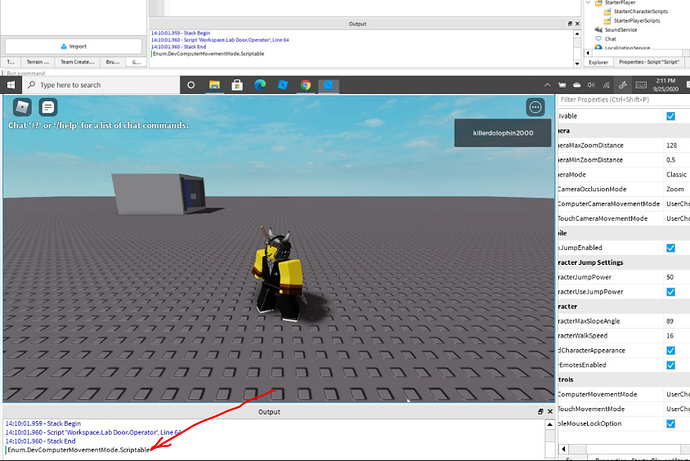Click the Explorer panel scroll-left arrow
The image size is (690, 461).
coord(588,53)
